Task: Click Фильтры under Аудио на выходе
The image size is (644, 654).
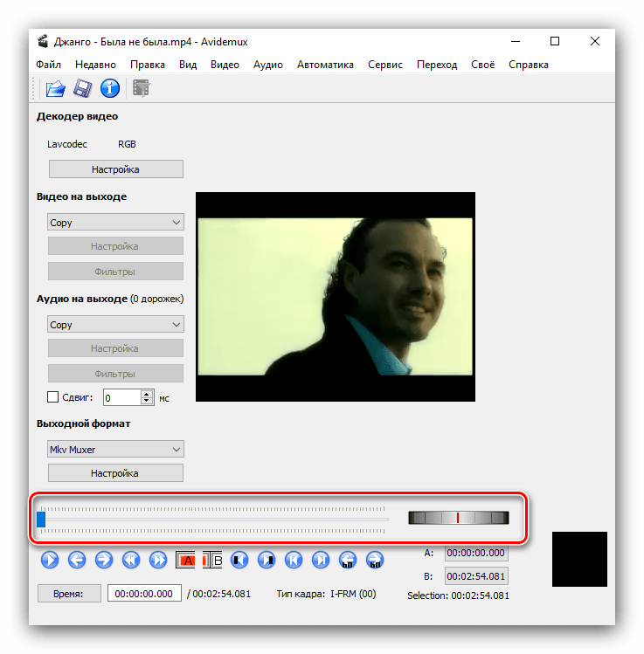Action: [115, 374]
